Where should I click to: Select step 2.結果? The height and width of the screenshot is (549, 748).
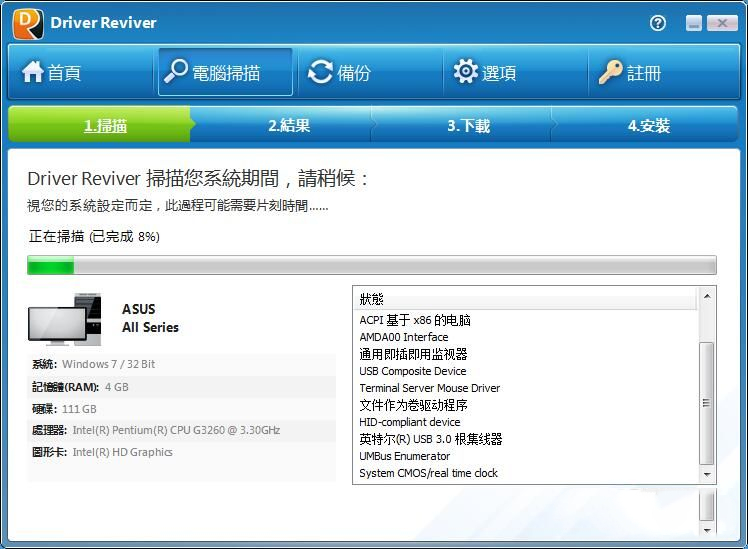coord(281,125)
